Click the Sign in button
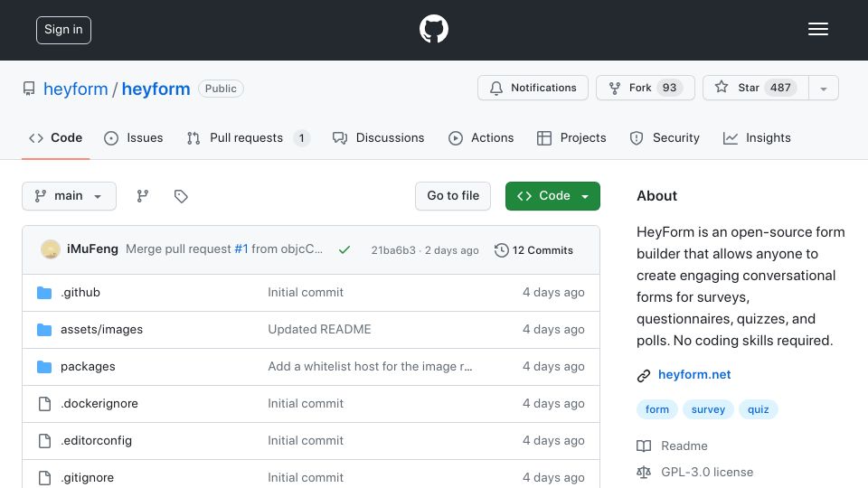 tap(63, 30)
